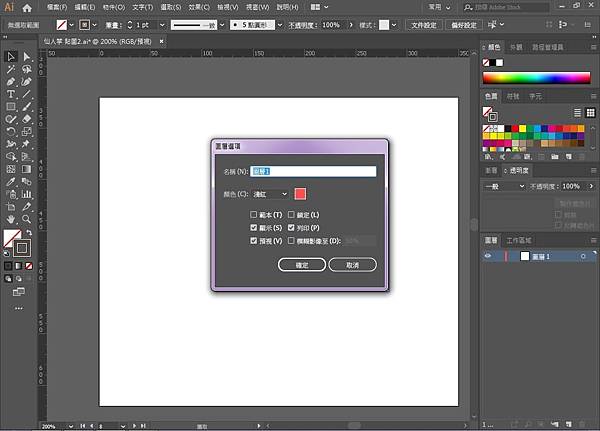Select the Gradient tool
Image resolution: width=600 pixels, height=431 pixels.
tap(26, 169)
